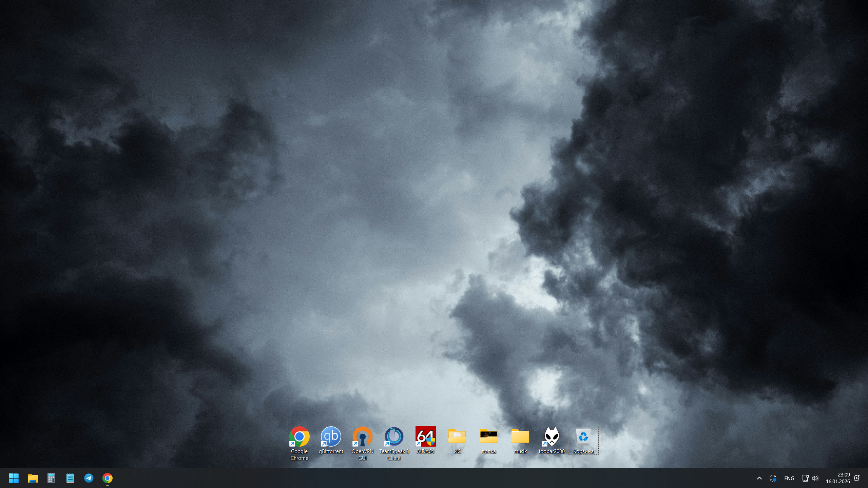The image size is (868, 488).
Task: Open the volume speaker tray icon
Action: tap(815, 478)
